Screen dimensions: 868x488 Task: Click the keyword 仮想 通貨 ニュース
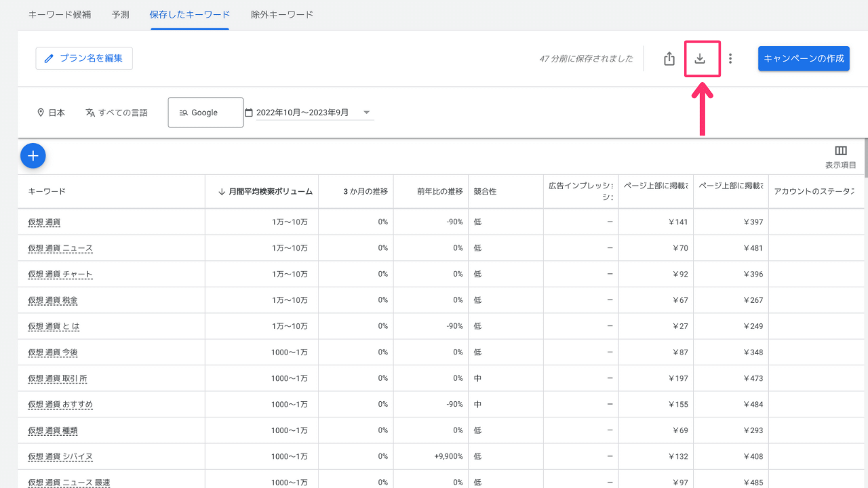pos(60,248)
